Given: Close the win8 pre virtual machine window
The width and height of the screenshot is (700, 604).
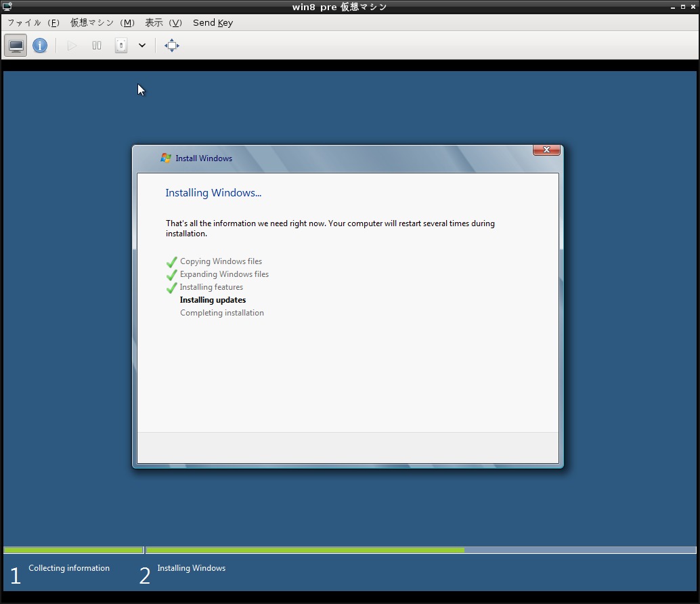Looking at the screenshot, I should [693, 7].
